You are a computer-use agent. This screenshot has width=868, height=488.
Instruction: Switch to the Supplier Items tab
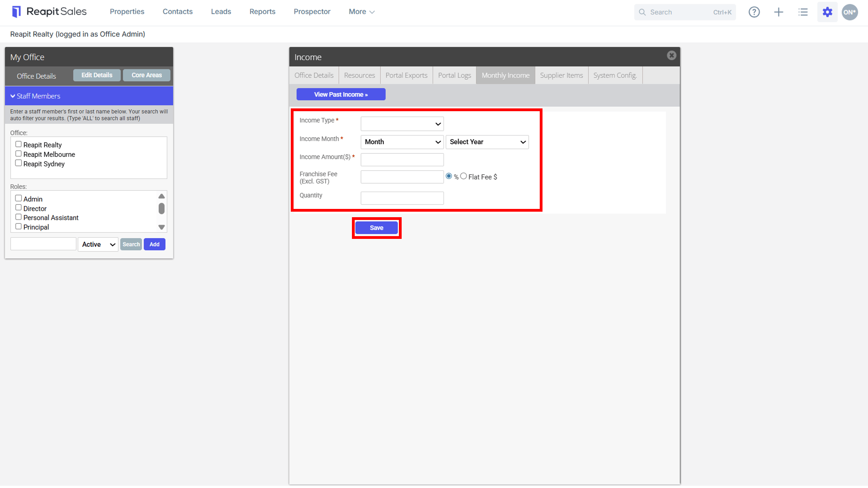(x=561, y=75)
